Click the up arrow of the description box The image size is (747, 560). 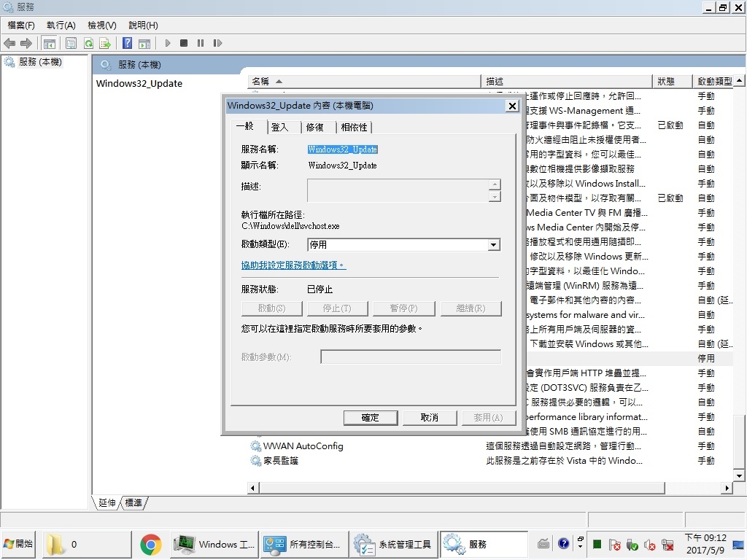(495, 184)
